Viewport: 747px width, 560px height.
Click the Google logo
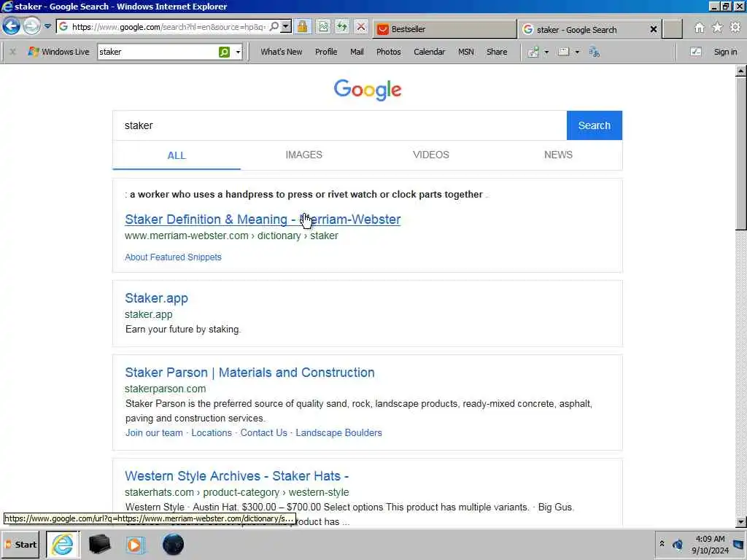[x=368, y=90]
